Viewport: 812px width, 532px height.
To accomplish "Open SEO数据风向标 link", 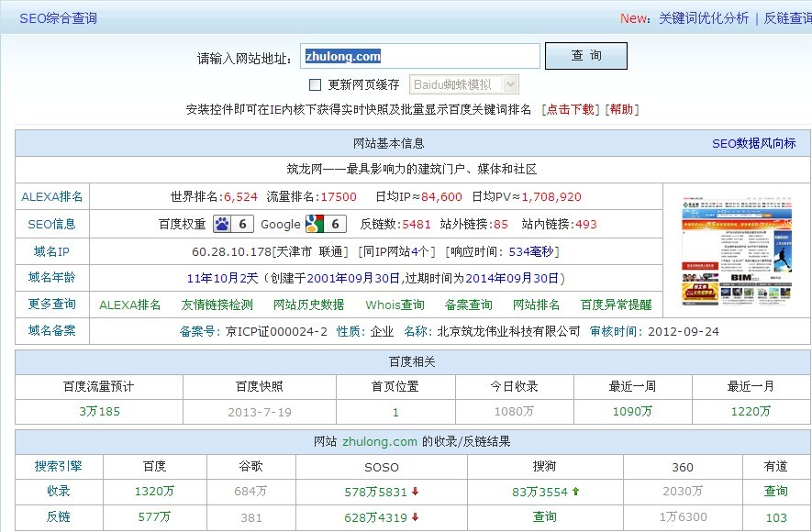I will (754, 143).
